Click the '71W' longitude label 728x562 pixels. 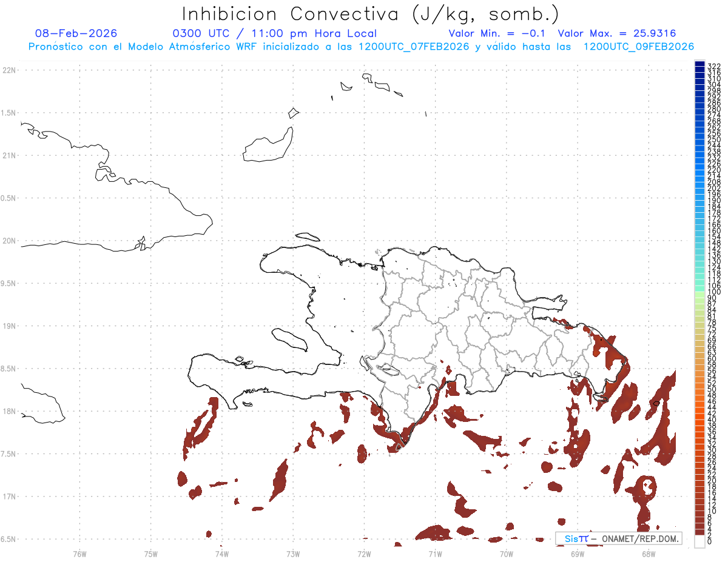(435, 553)
